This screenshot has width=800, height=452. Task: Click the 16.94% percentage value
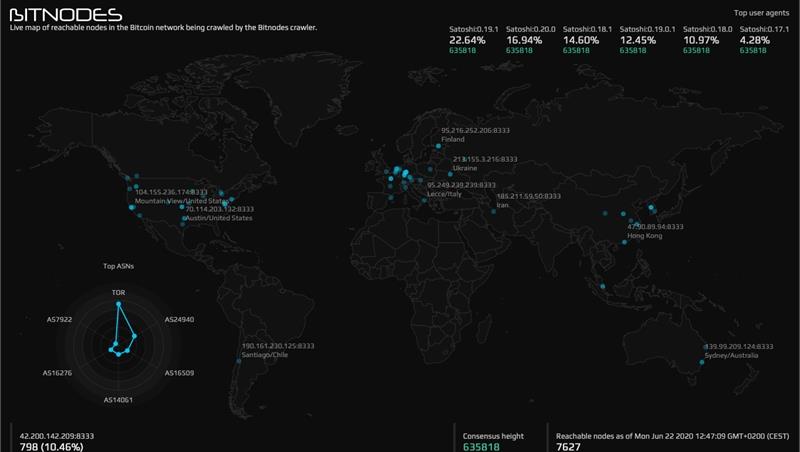pos(524,40)
